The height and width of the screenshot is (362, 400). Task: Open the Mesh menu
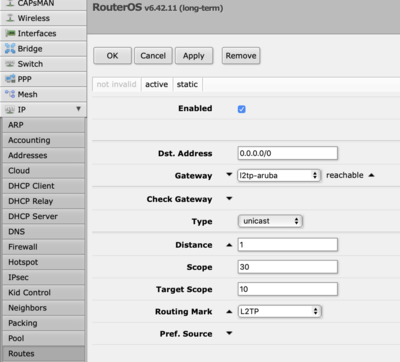click(x=43, y=94)
